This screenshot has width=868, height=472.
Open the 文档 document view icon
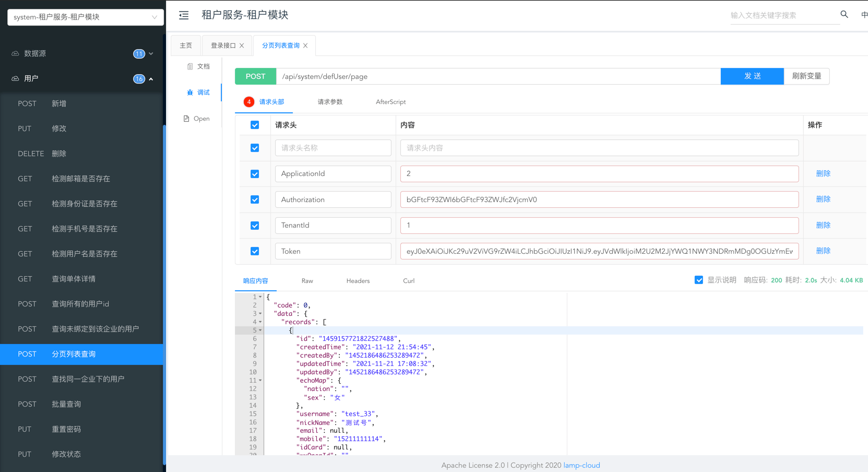[x=190, y=66]
